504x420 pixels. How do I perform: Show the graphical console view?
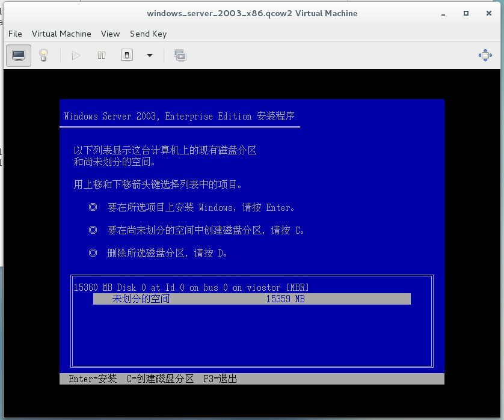tap(19, 55)
